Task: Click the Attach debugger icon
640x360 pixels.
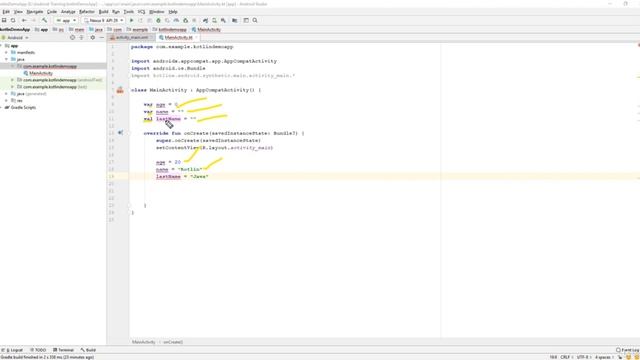Action: 185,20
